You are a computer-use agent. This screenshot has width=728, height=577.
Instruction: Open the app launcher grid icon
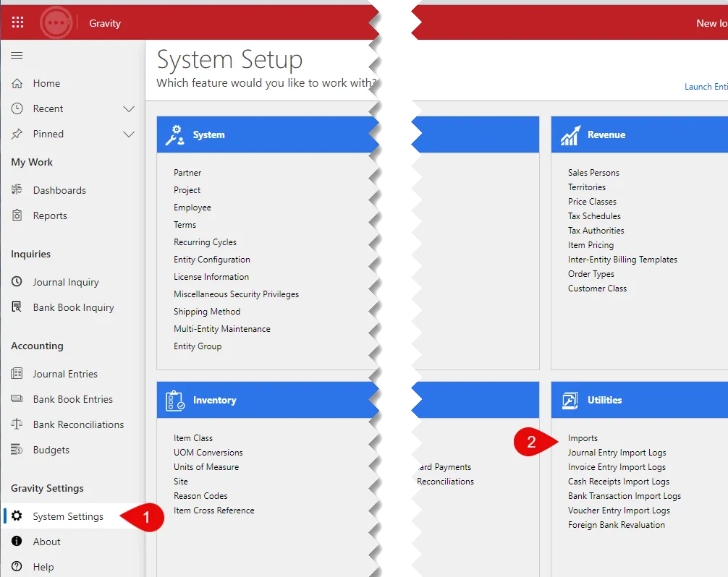coord(17,22)
